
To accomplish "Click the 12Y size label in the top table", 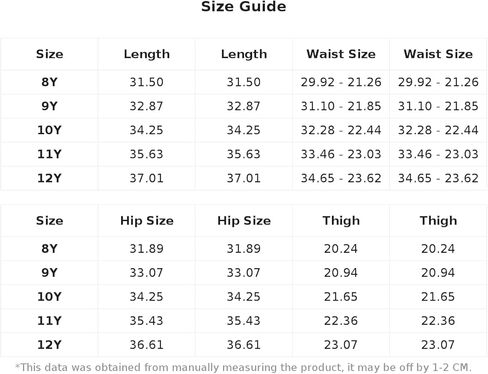I will coord(49,178).
